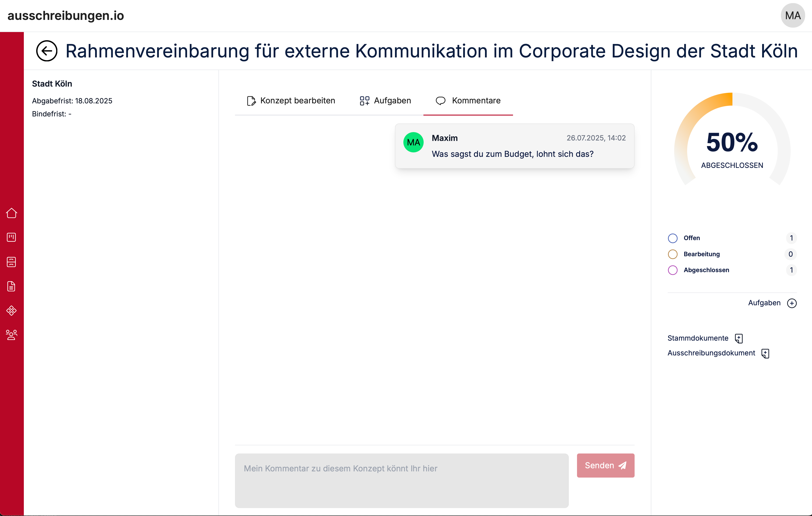
Task: Open the MA user avatar menu
Action: [793, 15]
